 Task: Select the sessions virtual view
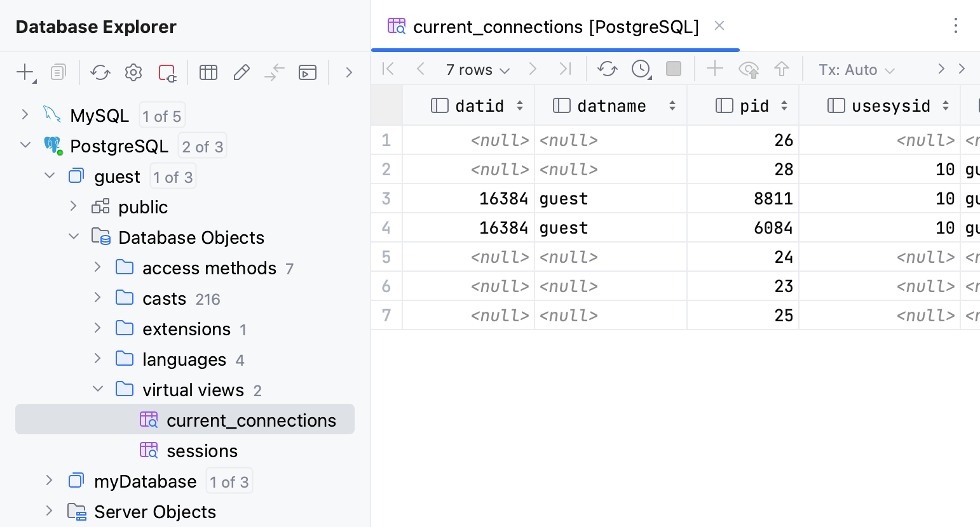point(201,451)
